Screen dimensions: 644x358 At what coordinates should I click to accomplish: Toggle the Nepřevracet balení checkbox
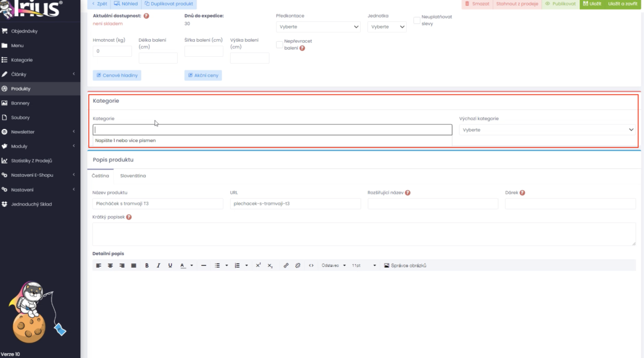280,44
